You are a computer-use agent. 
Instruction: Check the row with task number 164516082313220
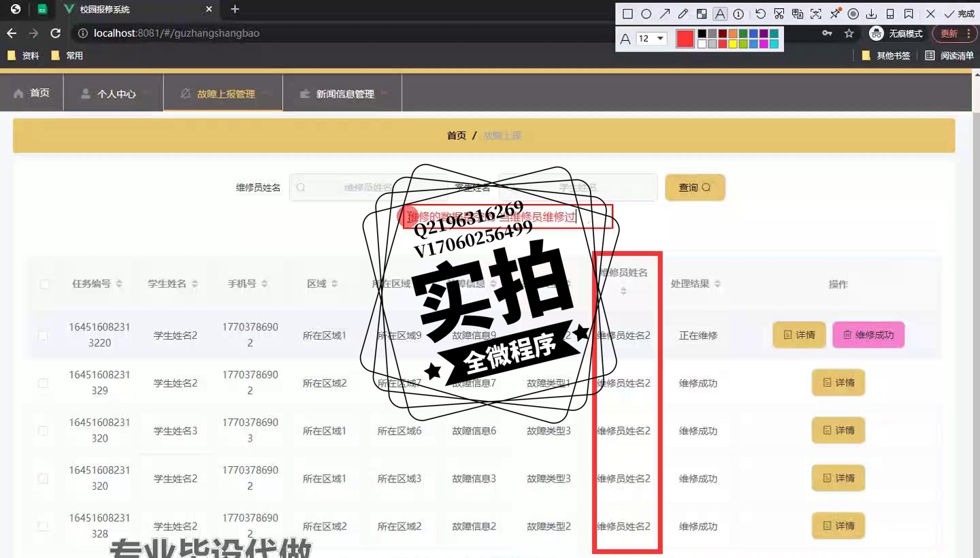coord(43,335)
